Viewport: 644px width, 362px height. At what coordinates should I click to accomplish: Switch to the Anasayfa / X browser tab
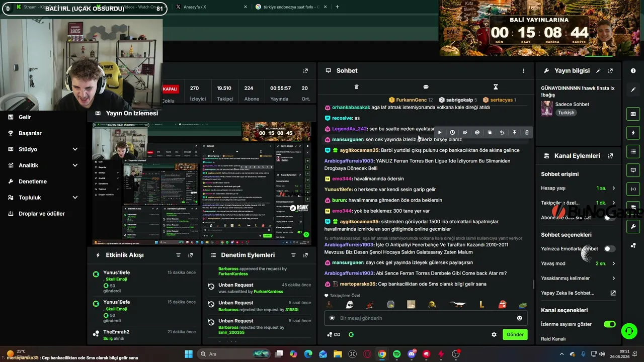coord(211,7)
